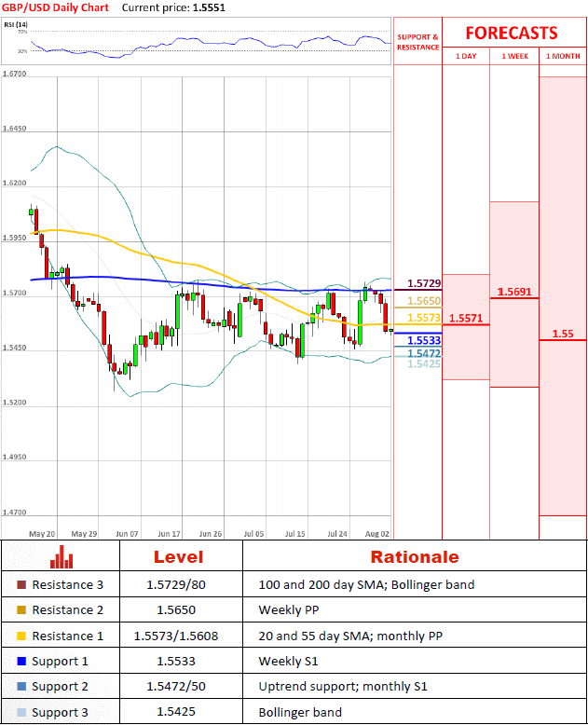Select the 1 MONTH forecast column header

[563, 56]
